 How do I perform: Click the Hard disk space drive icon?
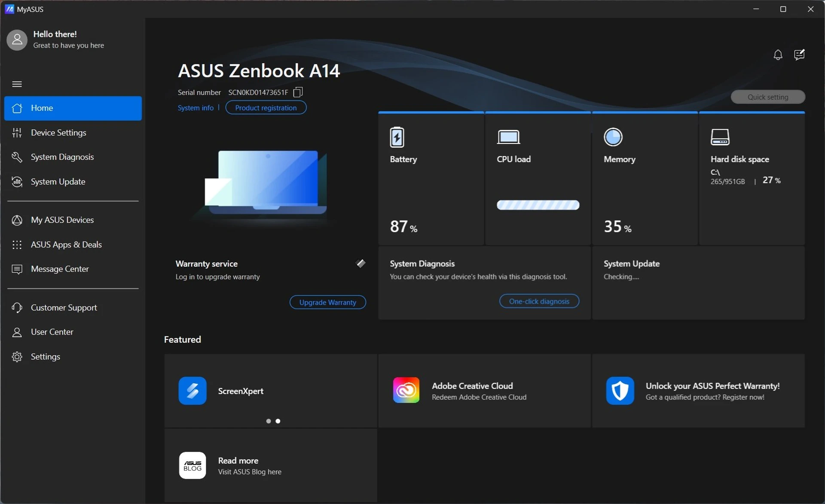tap(720, 137)
